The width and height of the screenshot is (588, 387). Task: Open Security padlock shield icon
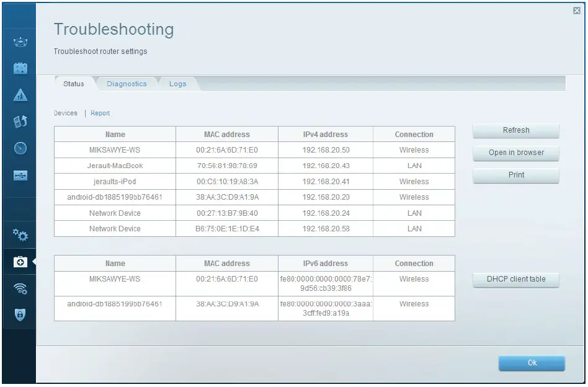(20, 315)
